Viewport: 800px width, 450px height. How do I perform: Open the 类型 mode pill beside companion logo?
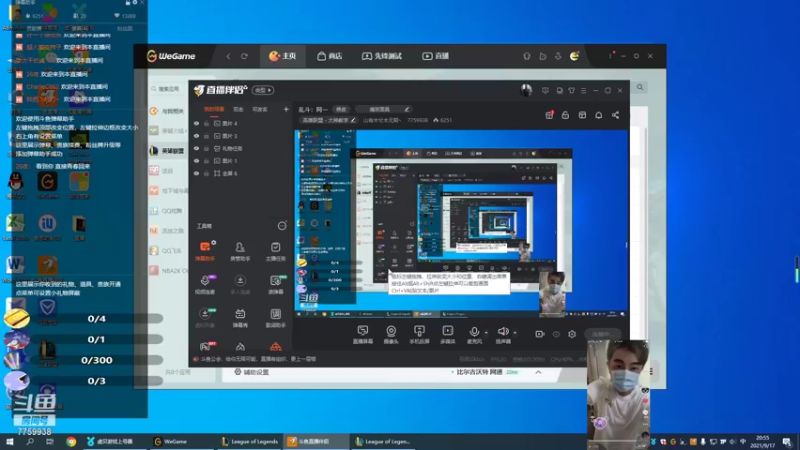[x=263, y=90]
